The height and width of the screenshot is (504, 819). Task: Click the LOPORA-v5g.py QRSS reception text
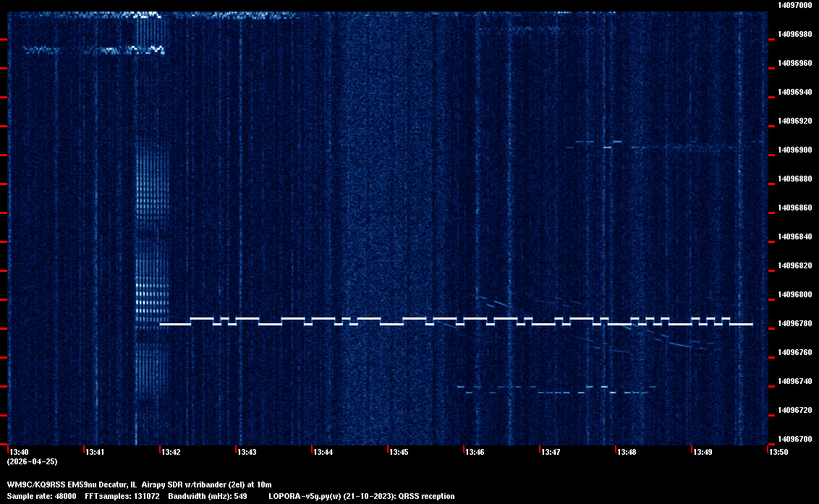click(x=361, y=496)
